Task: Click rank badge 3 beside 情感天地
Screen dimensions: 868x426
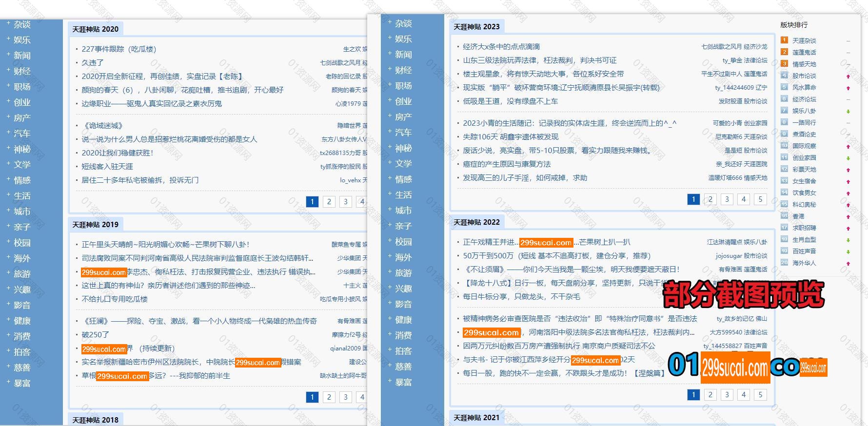Action: (784, 64)
